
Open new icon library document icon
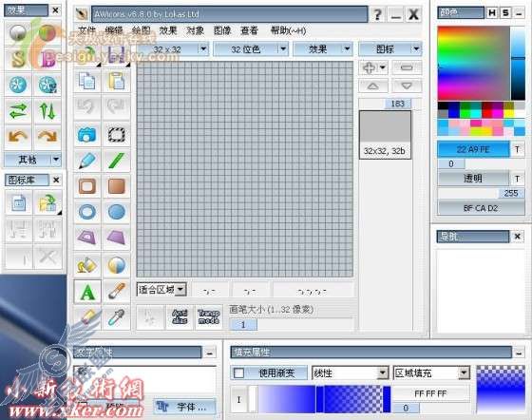(19, 203)
